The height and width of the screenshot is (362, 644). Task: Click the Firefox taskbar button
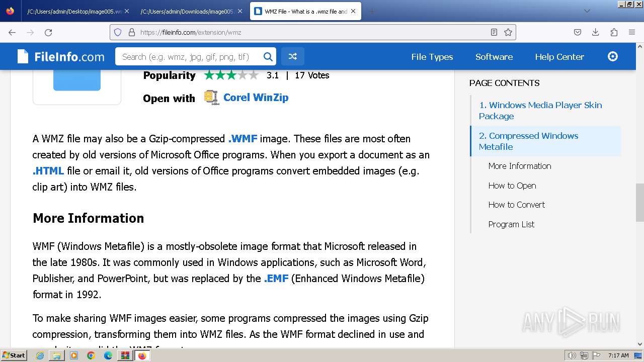[x=142, y=355]
